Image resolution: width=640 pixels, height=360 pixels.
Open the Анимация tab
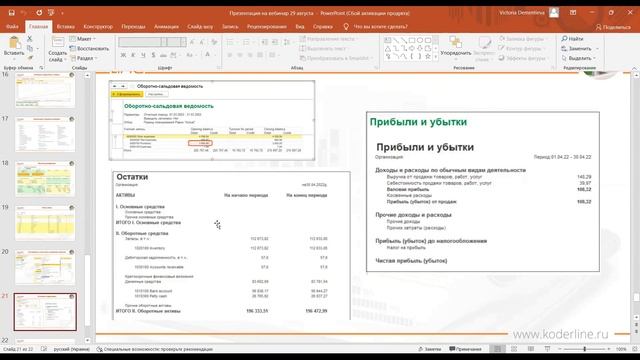(166, 27)
